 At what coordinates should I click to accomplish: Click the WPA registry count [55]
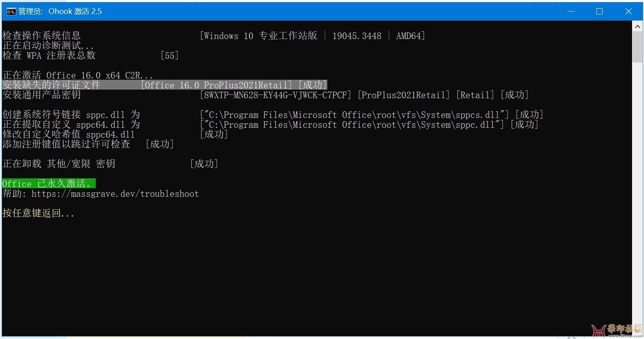click(x=170, y=55)
